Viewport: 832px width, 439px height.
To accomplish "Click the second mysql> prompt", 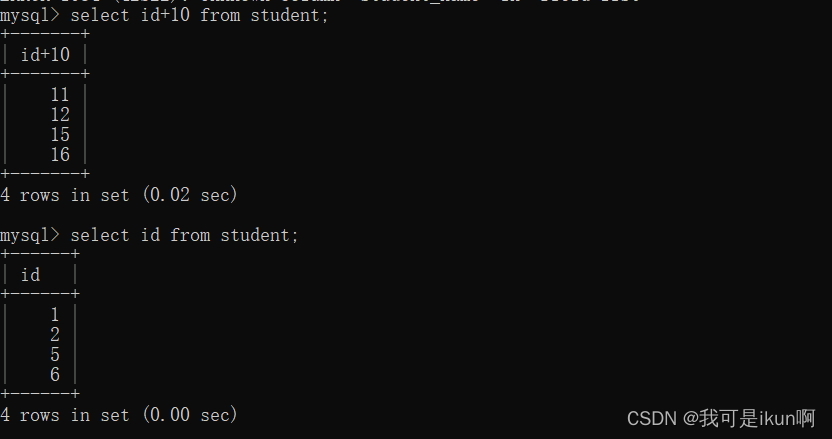I will point(30,235).
